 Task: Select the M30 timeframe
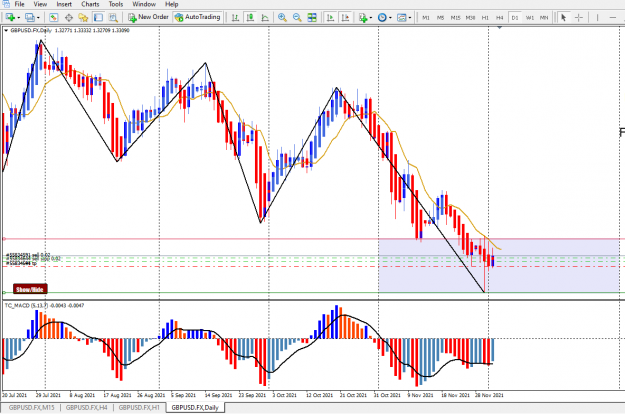(x=470, y=18)
